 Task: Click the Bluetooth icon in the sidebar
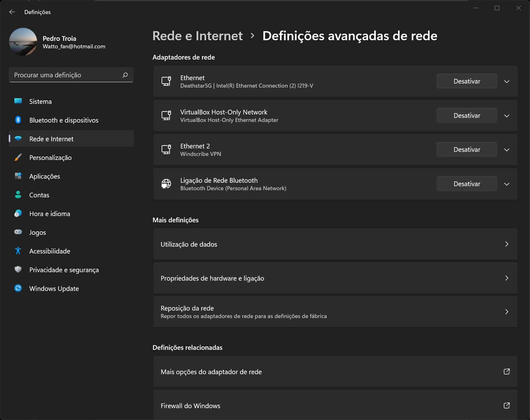coord(18,120)
